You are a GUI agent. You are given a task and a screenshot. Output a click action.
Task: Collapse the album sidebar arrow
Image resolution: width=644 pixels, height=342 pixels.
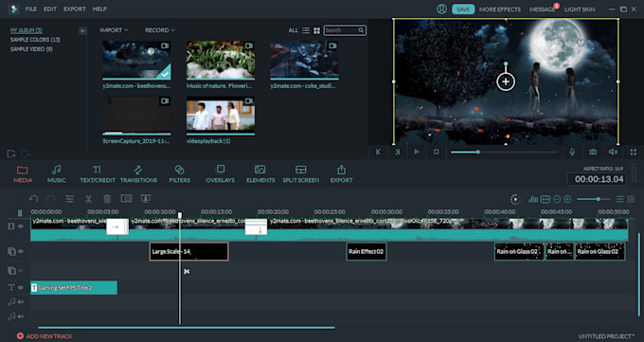(83, 31)
